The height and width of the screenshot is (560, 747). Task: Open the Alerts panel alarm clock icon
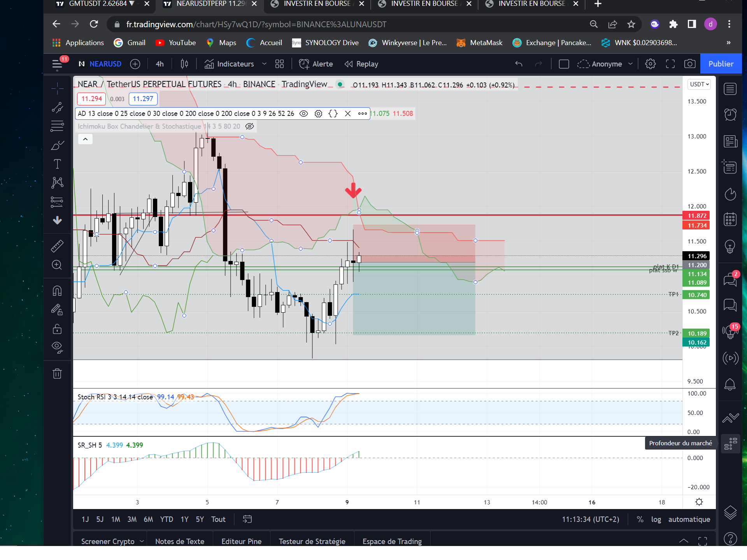(730, 114)
